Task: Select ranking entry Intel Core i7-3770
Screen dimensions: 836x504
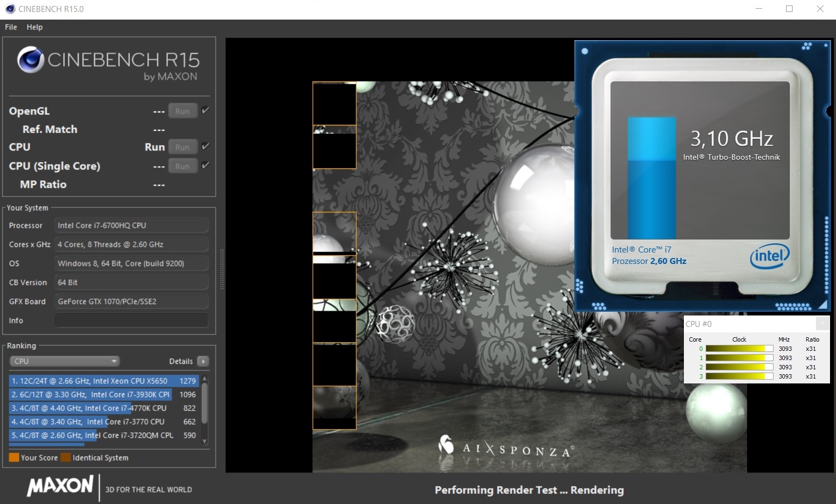Action: click(x=104, y=421)
